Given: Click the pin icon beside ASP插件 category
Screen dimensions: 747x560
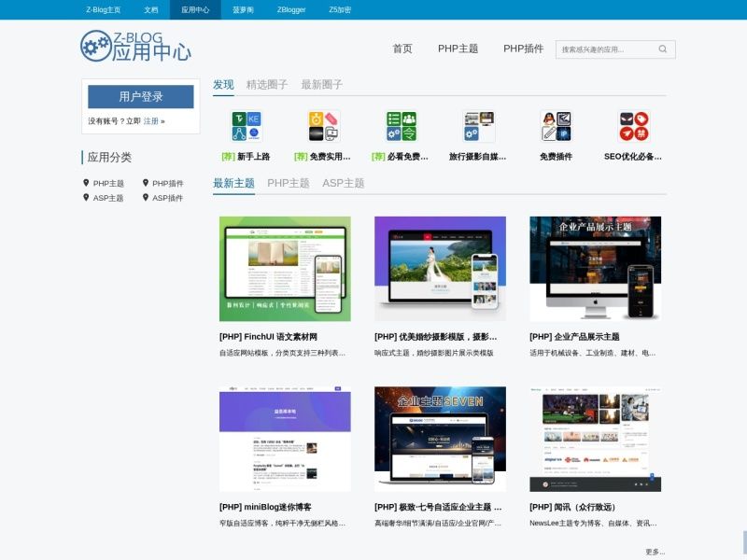Looking at the screenshot, I should click(146, 197).
